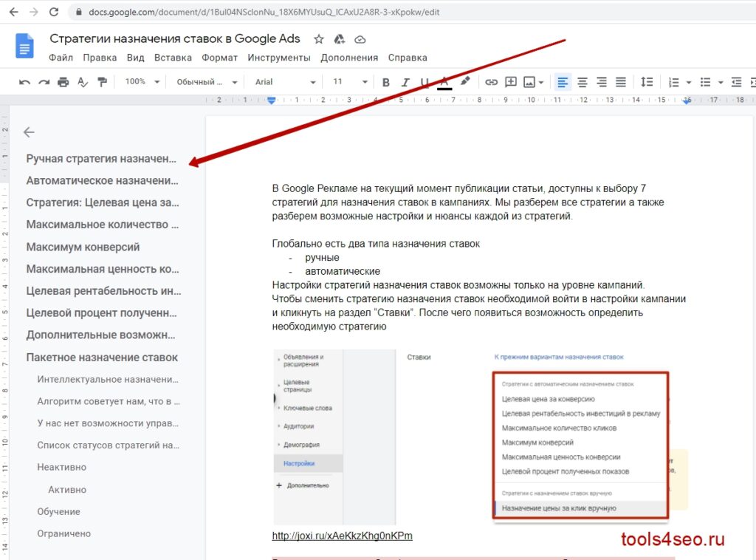The height and width of the screenshot is (560, 756).
Task: Insert an image
Action: [529, 83]
